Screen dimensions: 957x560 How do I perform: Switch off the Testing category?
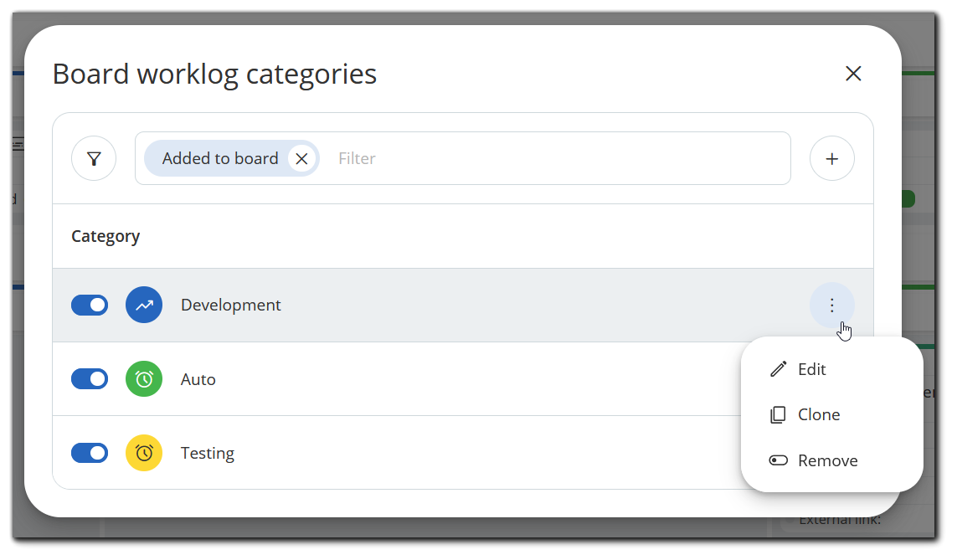click(90, 453)
